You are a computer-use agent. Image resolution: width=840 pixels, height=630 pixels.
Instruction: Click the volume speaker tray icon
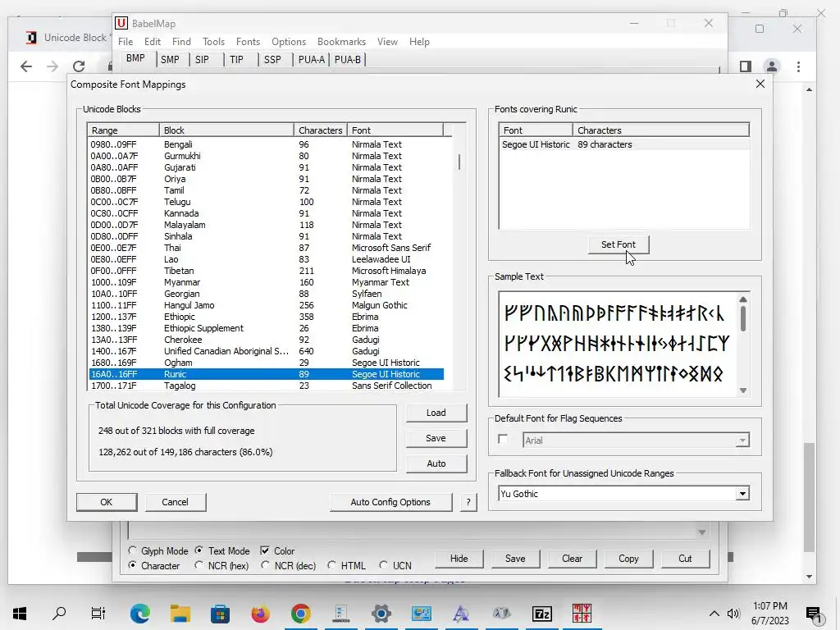click(x=733, y=614)
